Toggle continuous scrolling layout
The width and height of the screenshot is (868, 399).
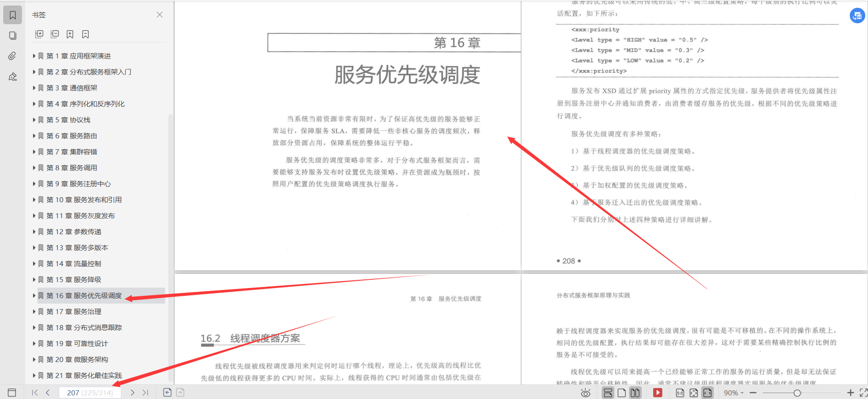pos(608,393)
